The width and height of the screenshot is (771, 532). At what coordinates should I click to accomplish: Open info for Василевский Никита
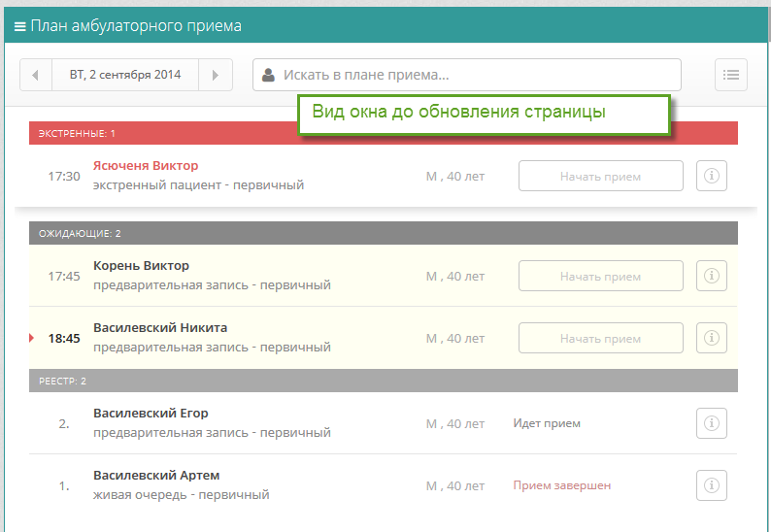point(711,338)
